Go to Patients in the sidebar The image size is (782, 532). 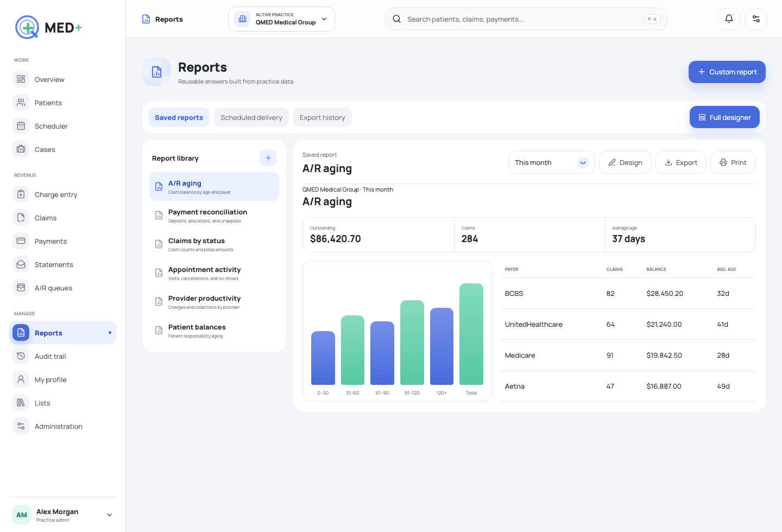click(x=63, y=103)
